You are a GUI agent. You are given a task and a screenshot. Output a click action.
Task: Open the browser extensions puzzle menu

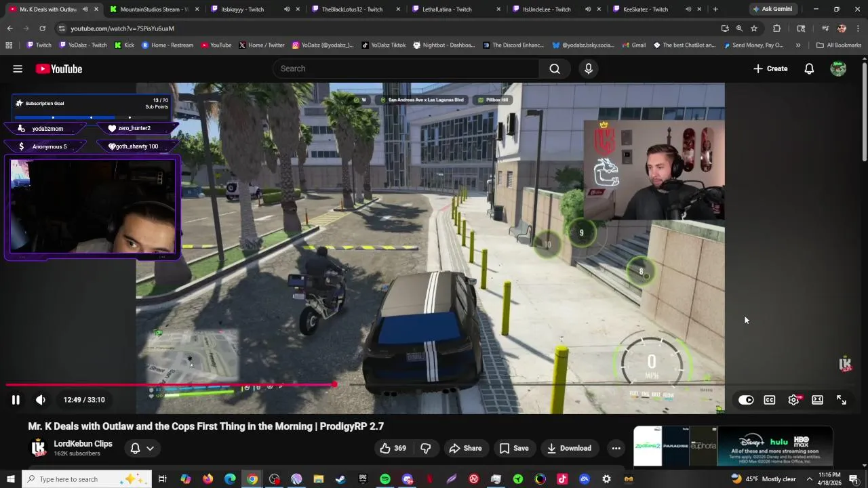pos(777,28)
